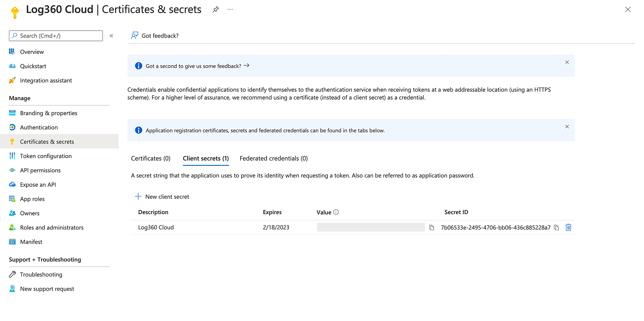Switch to the Certificates tab
Viewport: 644px width, 321px height.
pyautogui.click(x=151, y=158)
